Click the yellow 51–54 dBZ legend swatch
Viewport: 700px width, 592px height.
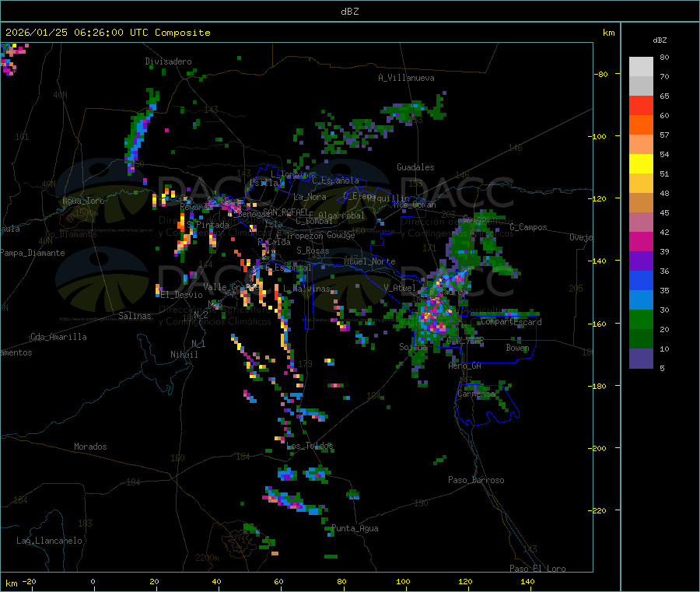pos(641,164)
